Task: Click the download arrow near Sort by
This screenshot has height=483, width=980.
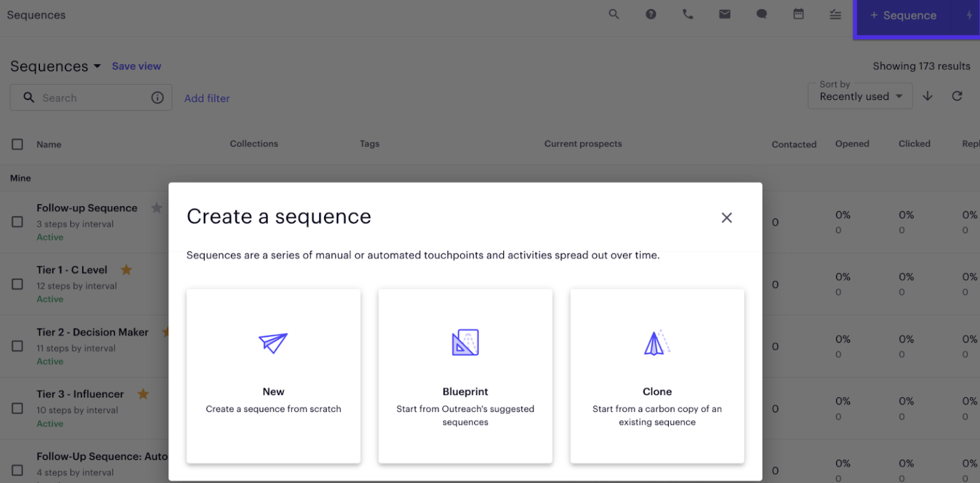Action: pos(928,96)
